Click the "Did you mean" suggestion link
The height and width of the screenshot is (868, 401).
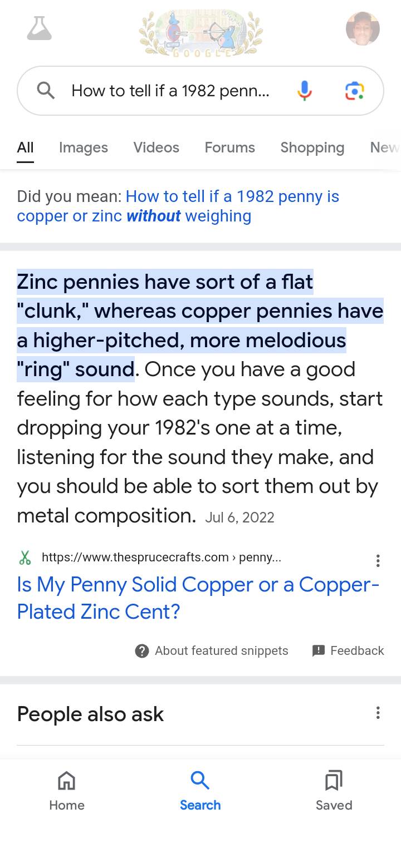coord(178,206)
